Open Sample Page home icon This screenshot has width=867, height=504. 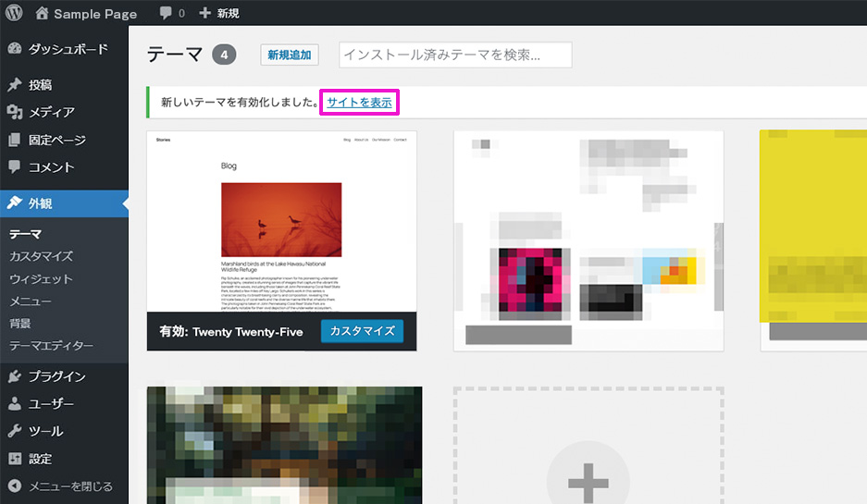(x=43, y=14)
